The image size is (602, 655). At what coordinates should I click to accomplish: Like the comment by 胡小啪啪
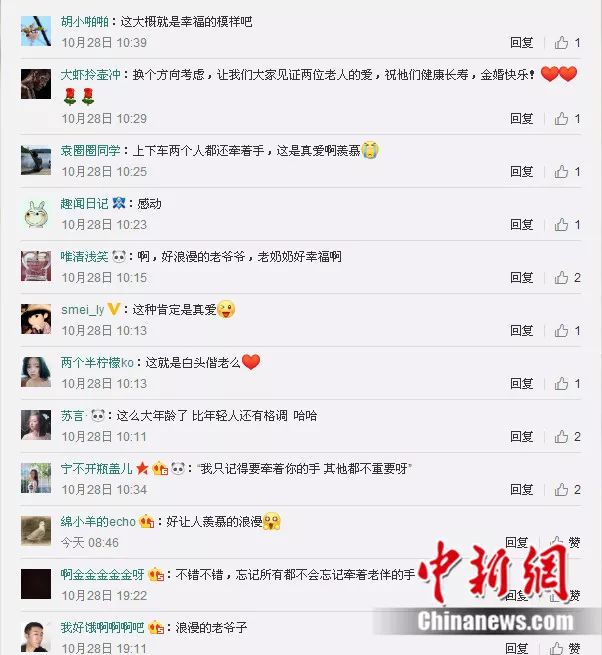click(561, 43)
